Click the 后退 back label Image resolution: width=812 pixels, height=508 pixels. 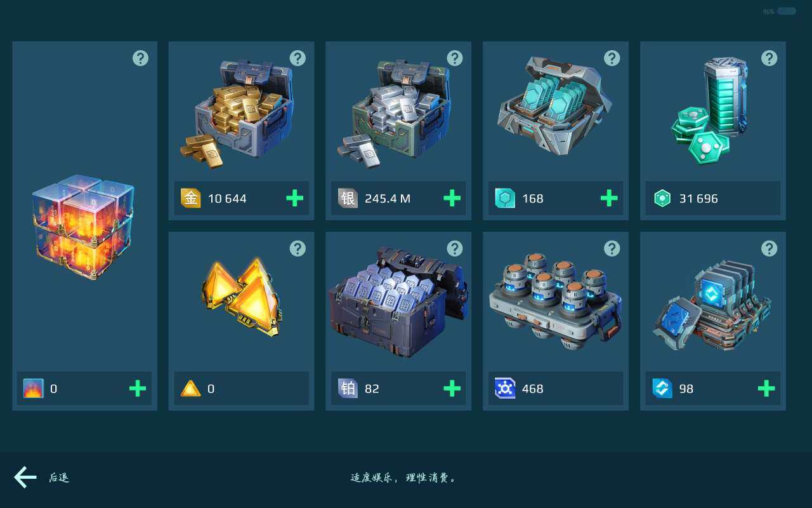pyautogui.click(x=59, y=478)
